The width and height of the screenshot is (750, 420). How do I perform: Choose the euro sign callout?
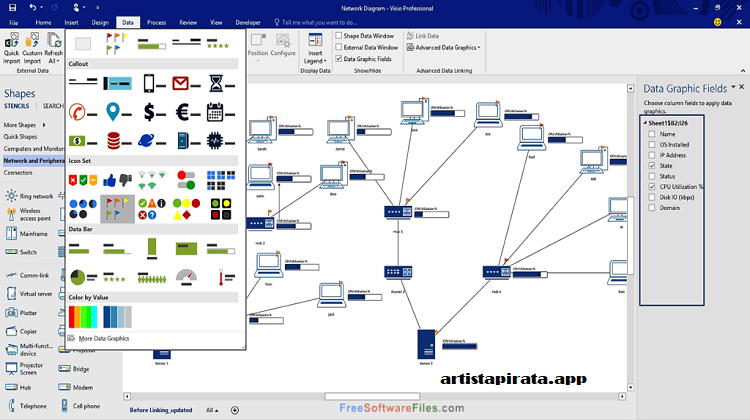click(187, 112)
